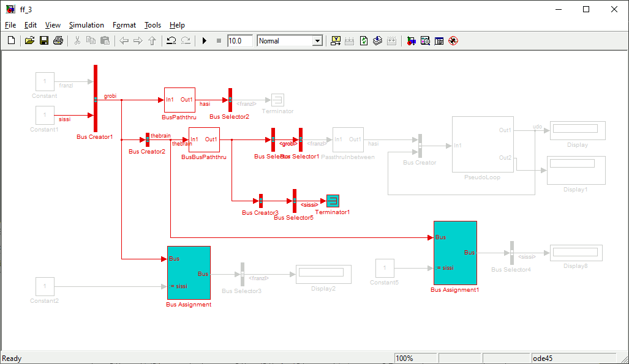Image resolution: width=629 pixels, height=364 pixels.
Task: Select the Bus Selector1 block
Action: [301, 140]
